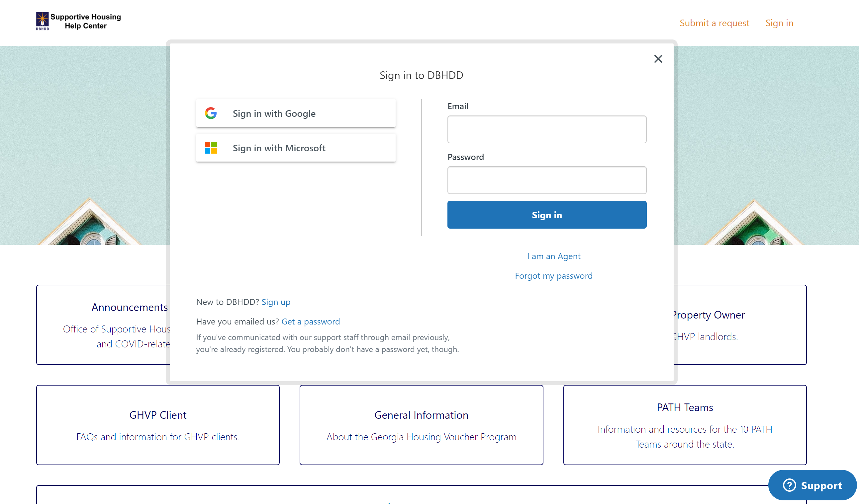
Task: Follow the Sign up link
Action: pos(275,302)
